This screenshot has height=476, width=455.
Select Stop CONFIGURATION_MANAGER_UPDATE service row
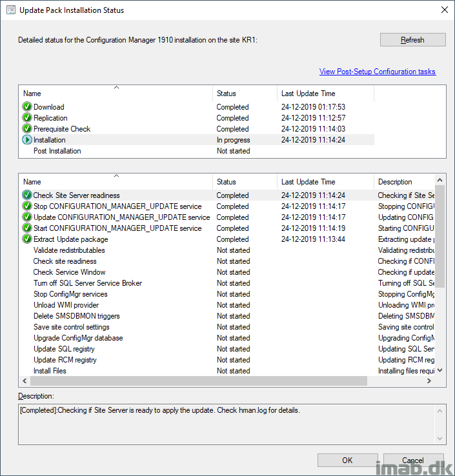coord(227,206)
